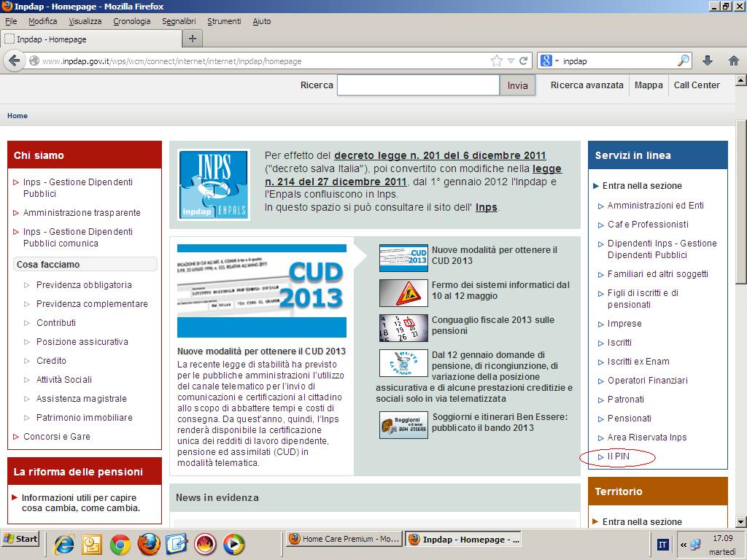Image resolution: width=747 pixels, height=560 pixels.
Task: Click the small CUD 2013 news thumbnail
Action: click(x=403, y=257)
